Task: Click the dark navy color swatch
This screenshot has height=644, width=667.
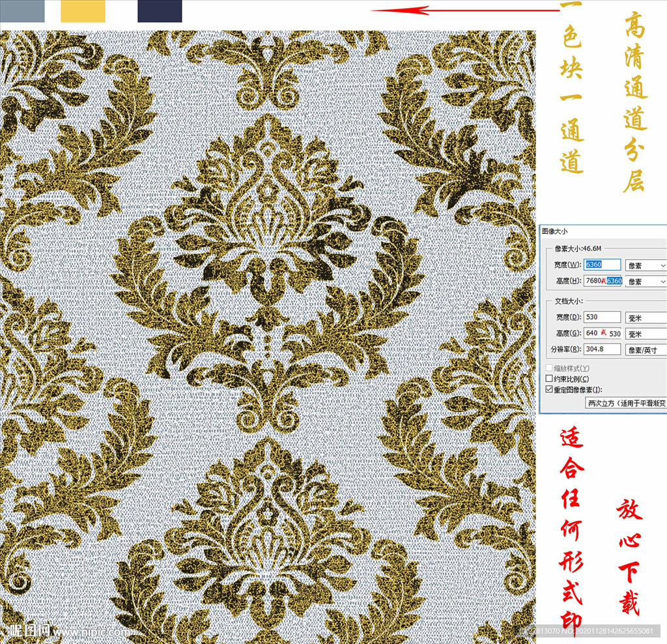Action: [160, 10]
